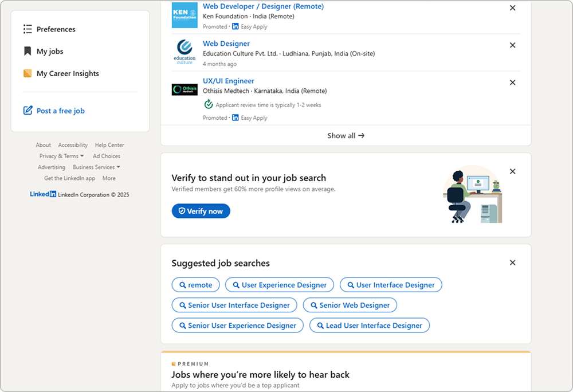Click the Premium gold badge icon
This screenshot has height=392, width=573.
tap(174, 364)
